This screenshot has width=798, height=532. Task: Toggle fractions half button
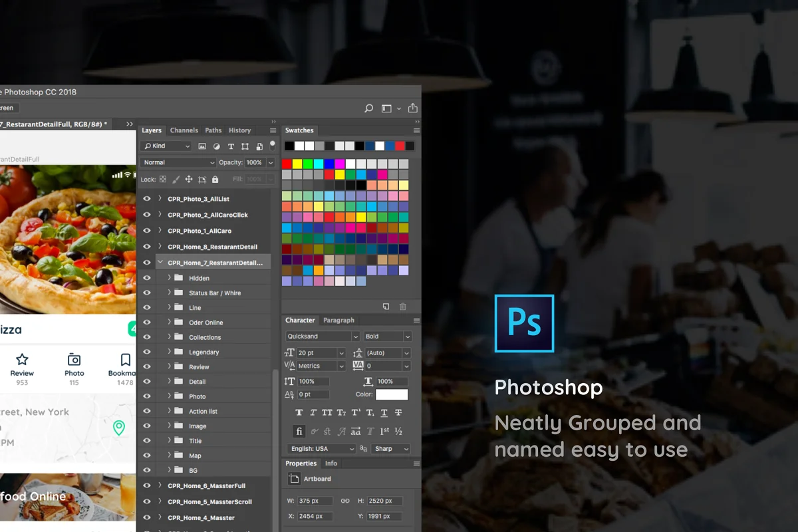point(398,432)
